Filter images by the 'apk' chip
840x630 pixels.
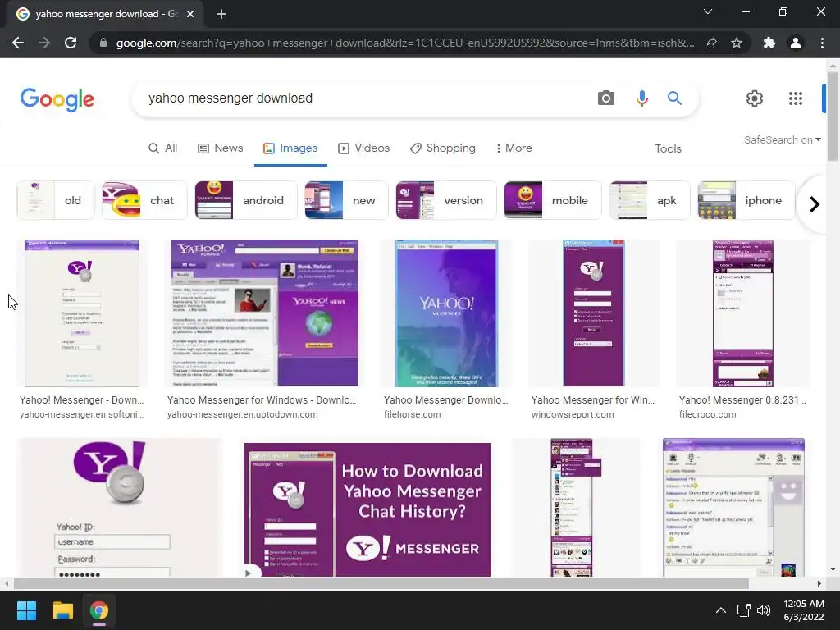tap(650, 200)
